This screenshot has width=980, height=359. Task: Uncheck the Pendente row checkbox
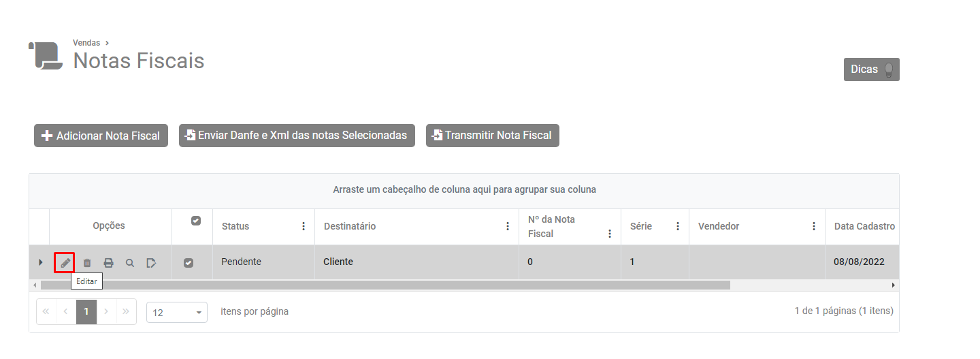(x=189, y=262)
